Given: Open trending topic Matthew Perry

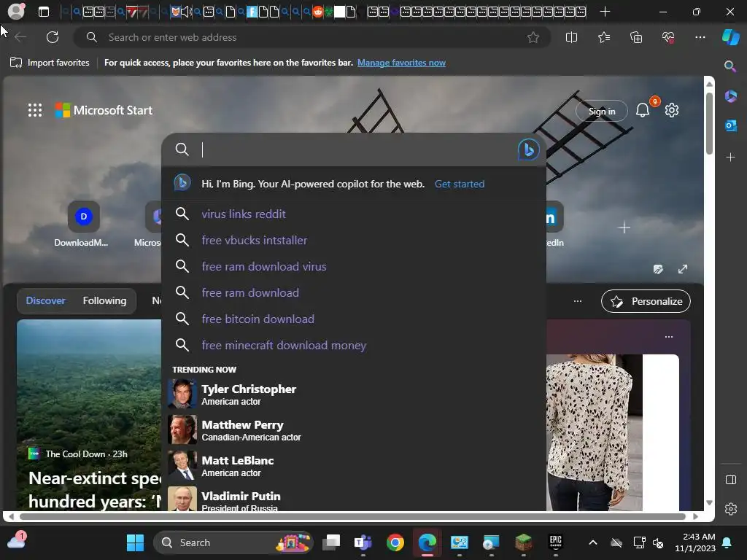Looking at the screenshot, I should click(x=354, y=430).
